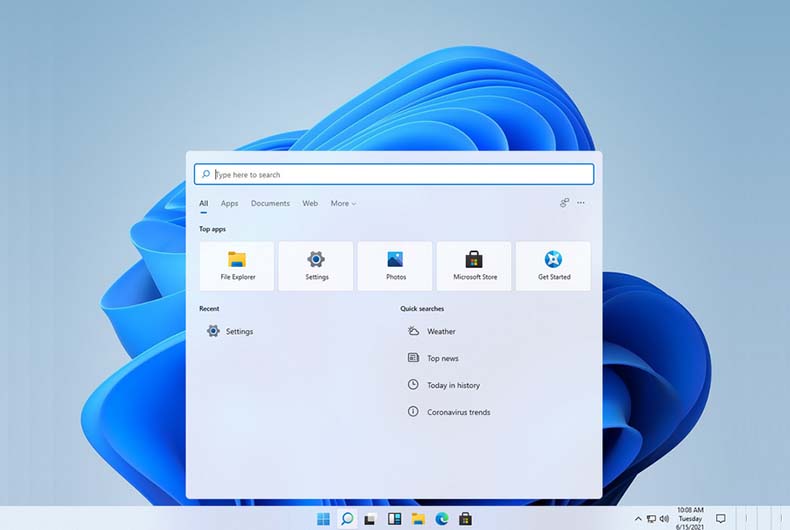Launch Photos from Top apps
The height and width of the screenshot is (530, 790).
[x=395, y=265]
